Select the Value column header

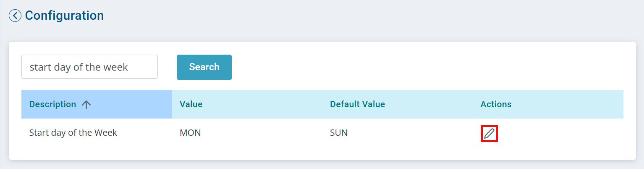[x=191, y=104]
